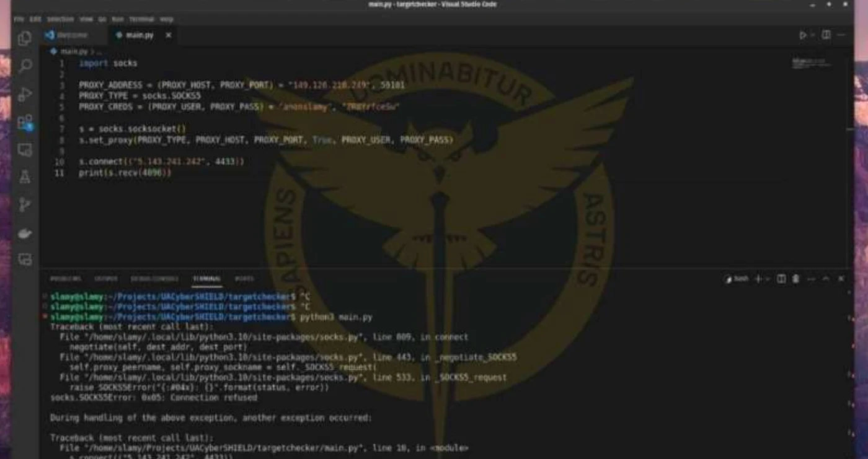Select the bash terminal profile label
The width and height of the screenshot is (868, 459).
pos(737,279)
